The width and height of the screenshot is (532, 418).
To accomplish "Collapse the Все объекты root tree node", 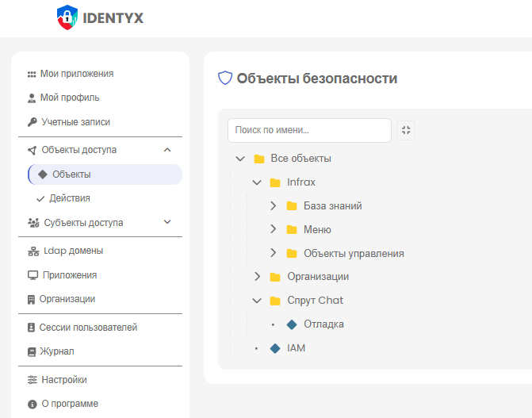I will [x=240, y=159].
